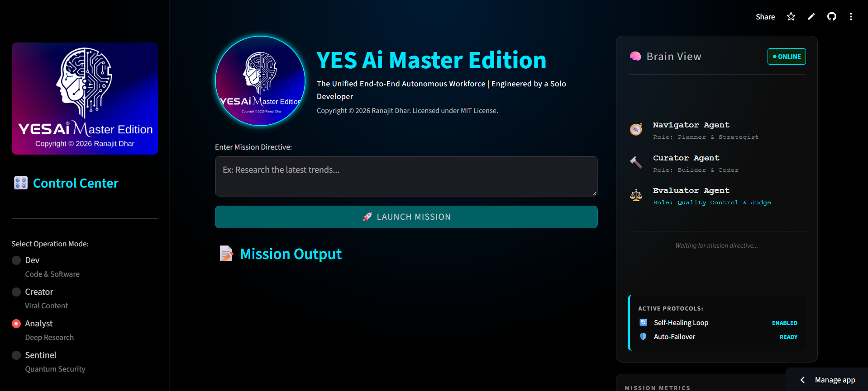Open the GitHub repository icon
The width and height of the screenshot is (868, 391).
[832, 17]
